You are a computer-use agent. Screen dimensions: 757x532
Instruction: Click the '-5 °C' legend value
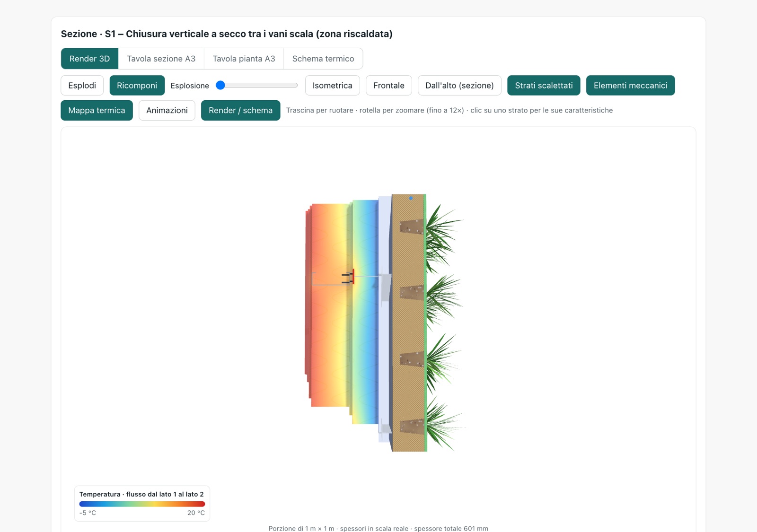tap(88, 513)
